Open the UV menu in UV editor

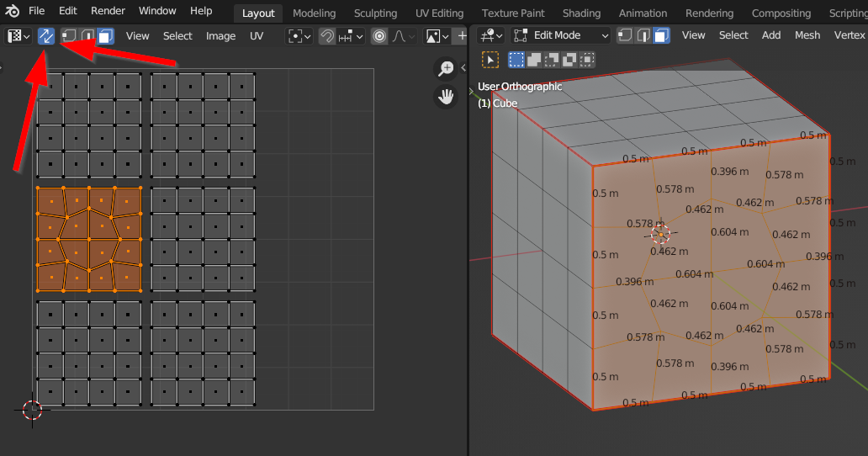pos(257,36)
